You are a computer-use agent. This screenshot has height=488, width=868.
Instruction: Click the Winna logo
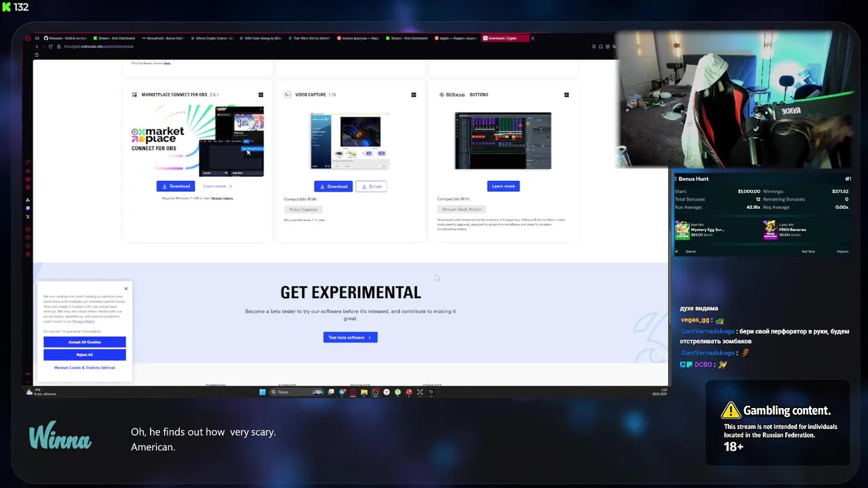(x=60, y=435)
